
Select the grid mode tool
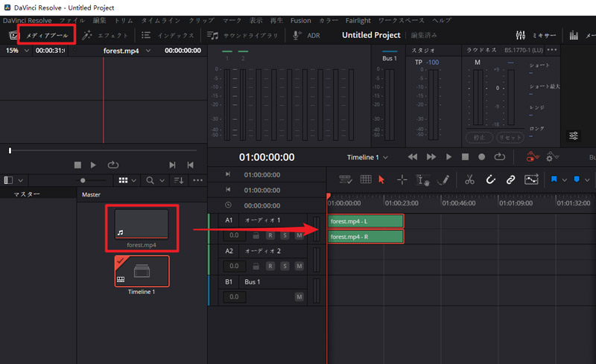click(366, 179)
